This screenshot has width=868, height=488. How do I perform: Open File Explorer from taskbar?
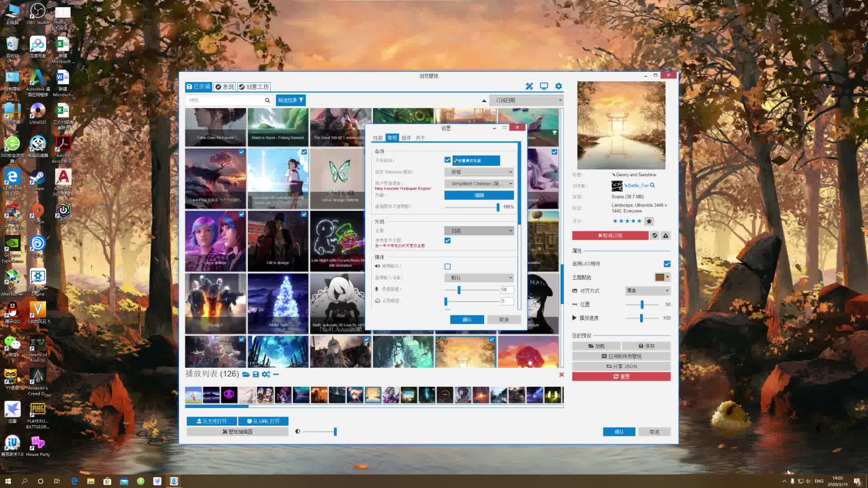pos(91,481)
